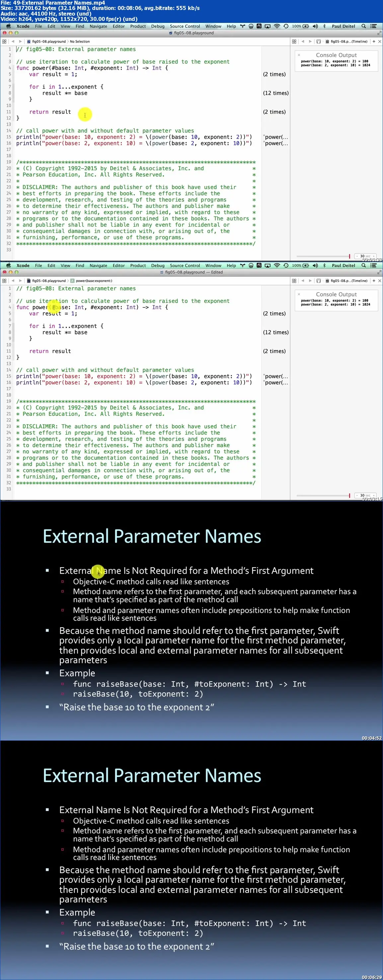
Task: Open fig05-08.p...(Timeline) dropdown in lower frame
Action: click(x=346, y=281)
